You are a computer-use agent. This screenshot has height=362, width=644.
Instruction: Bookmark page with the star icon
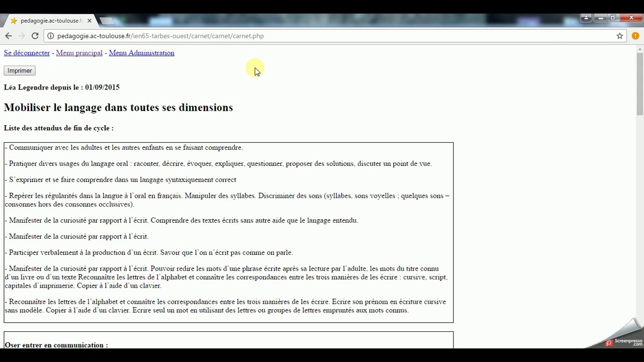(x=620, y=36)
